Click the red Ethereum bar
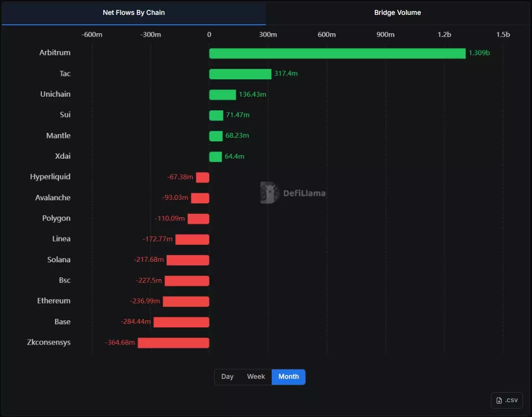 coord(186,301)
